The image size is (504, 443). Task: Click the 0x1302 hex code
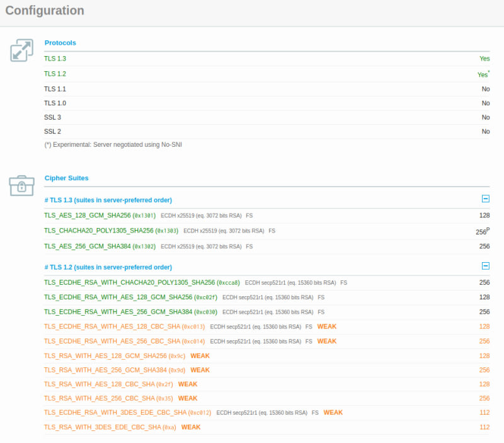[x=144, y=246]
